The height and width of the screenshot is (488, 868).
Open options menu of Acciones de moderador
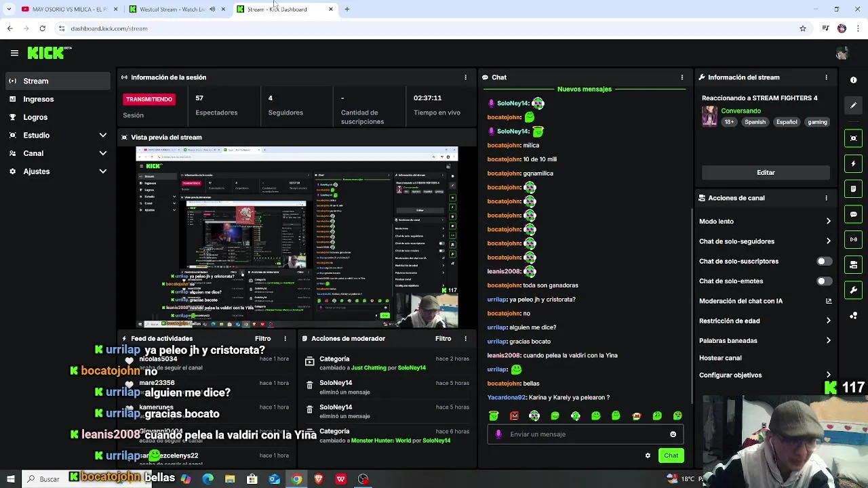pyautogui.click(x=465, y=338)
